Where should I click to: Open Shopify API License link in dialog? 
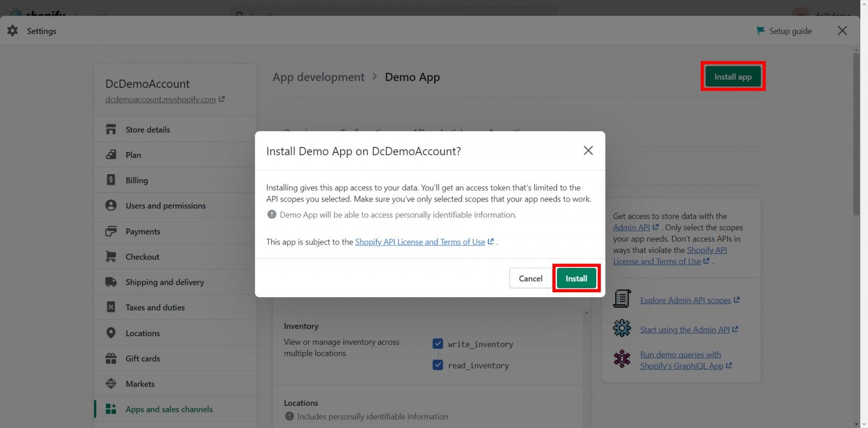click(x=420, y=242)
